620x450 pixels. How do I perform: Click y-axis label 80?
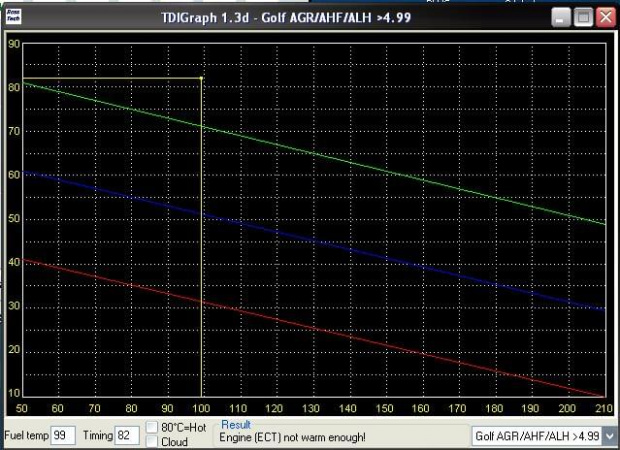[x=14, y=87]
